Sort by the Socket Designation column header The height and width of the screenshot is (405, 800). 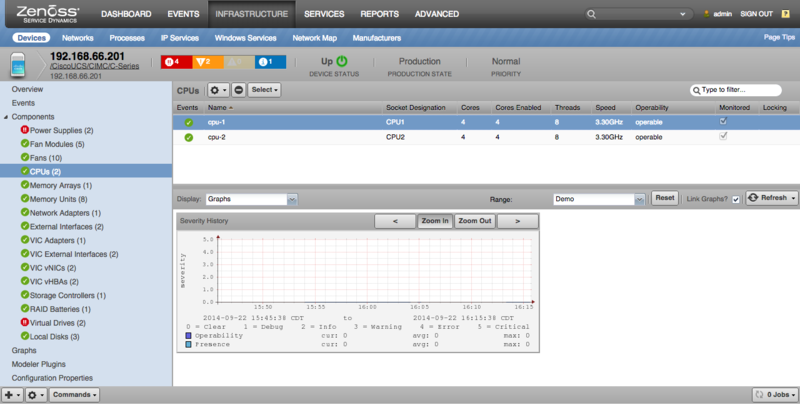[x=416, y=108]
